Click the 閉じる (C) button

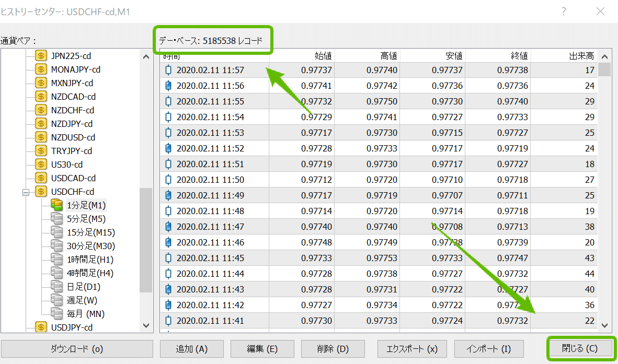point(580,348)
